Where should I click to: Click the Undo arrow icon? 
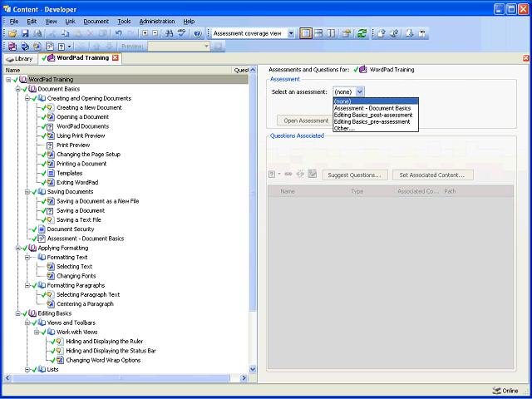point(118,33)
